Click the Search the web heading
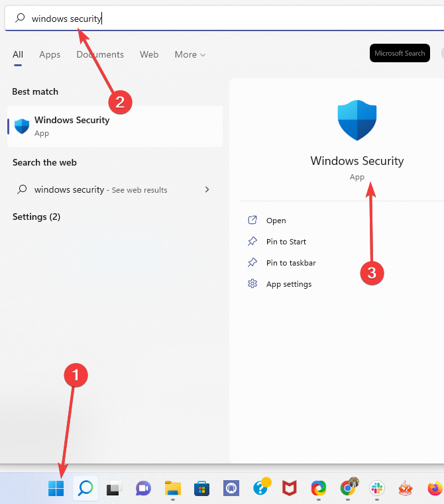 44,162
